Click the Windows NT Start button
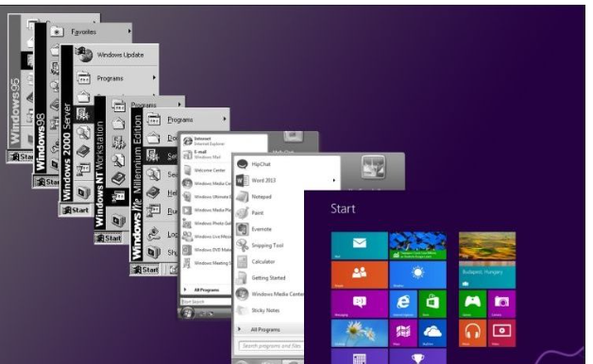The image size is (593, 364). pyautogui.click(x=109, y=239)
